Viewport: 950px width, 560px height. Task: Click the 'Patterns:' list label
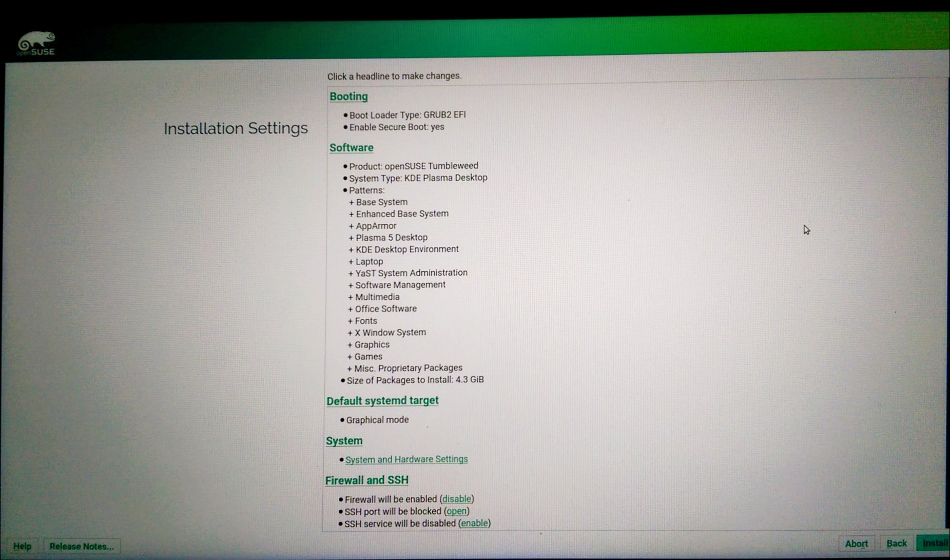click(x=366, y=190)
